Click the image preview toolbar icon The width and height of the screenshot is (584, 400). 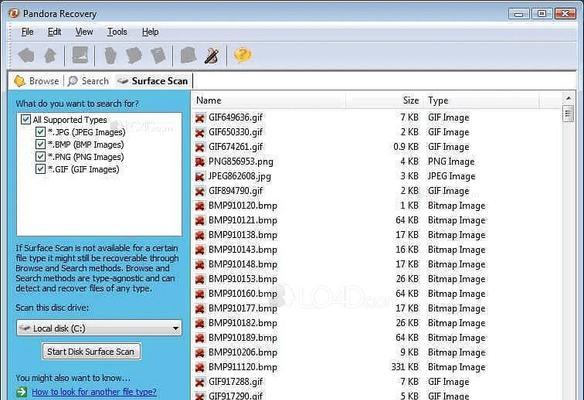pyautogui.click(x=80, y=55)
